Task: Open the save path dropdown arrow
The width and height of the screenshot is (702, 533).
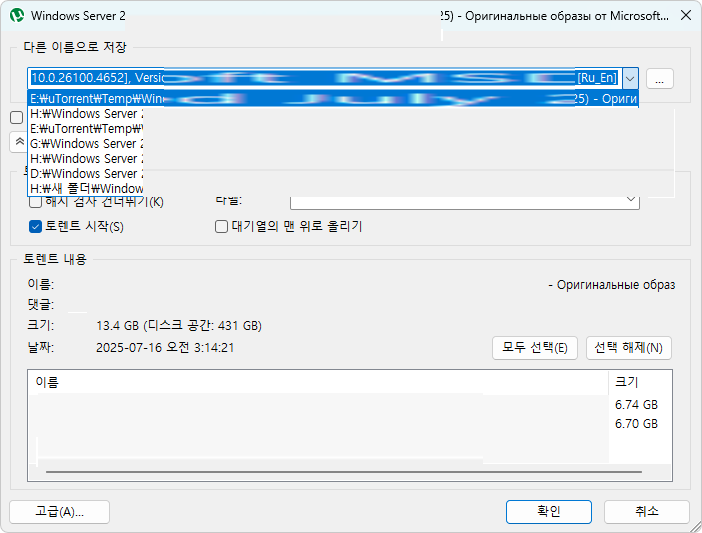Action: (x=630, y=79)
